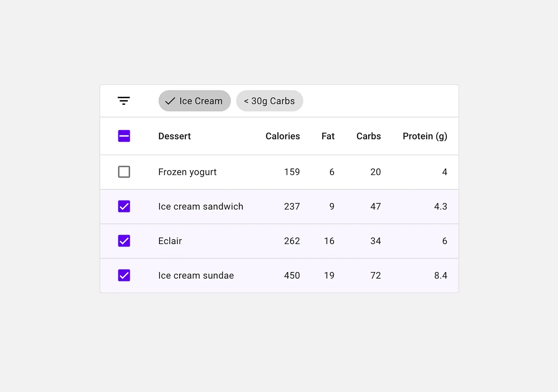The image size is (558, 392).
Task: Click the Ice cream sundae name
Action: tap(196, 275)
